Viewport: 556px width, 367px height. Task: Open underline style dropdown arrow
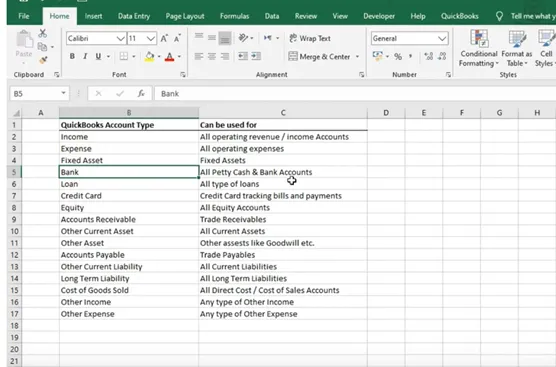[x=108, y=56]
